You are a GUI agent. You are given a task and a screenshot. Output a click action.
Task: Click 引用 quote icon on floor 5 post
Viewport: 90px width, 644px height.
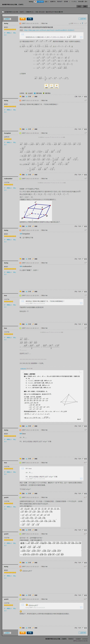(x=28, y=259)
